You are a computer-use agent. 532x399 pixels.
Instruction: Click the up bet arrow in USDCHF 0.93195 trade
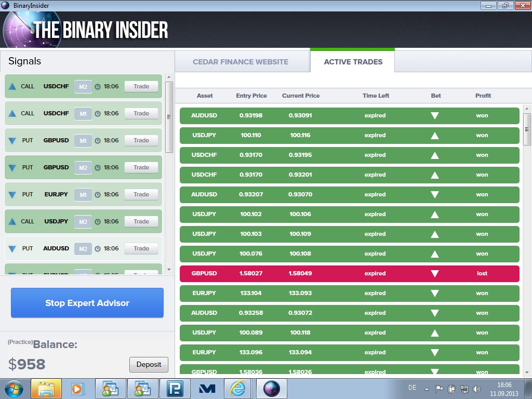(435, 155)
